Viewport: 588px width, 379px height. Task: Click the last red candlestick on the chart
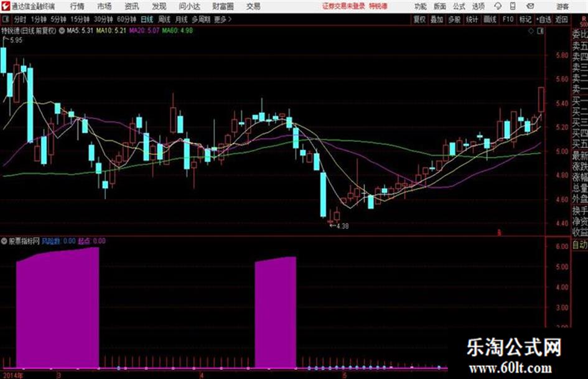[541, 100]
